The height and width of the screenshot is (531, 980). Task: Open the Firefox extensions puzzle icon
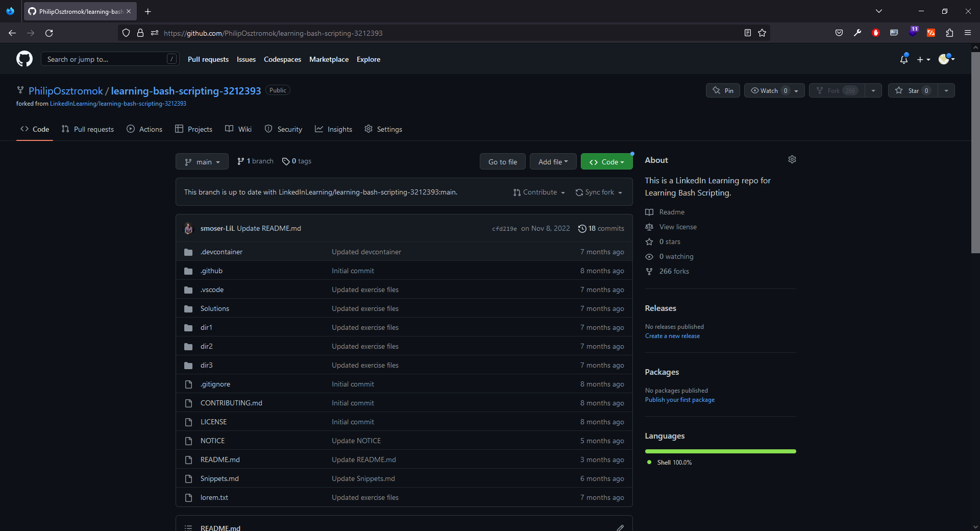949,33
